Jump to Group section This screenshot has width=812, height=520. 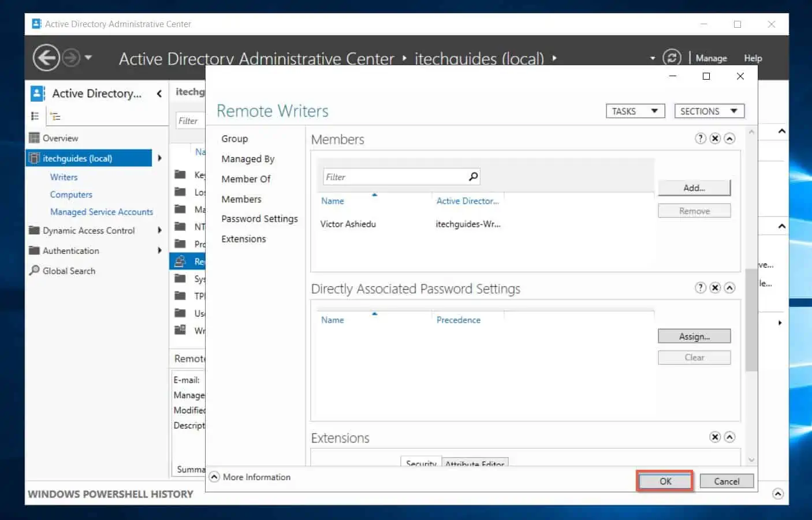(234, 139)
